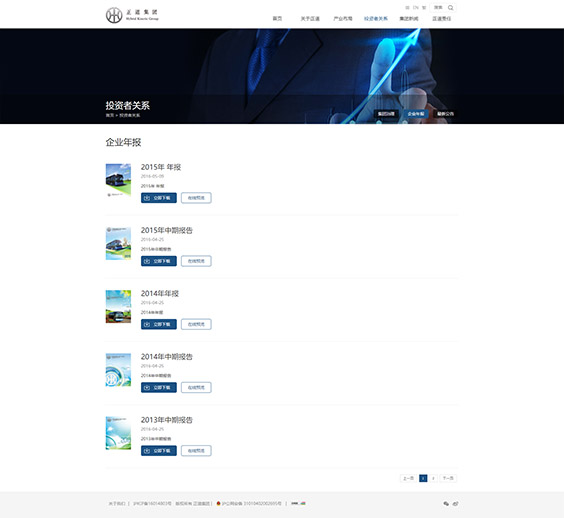Switch language to EN

coord(415,8)
